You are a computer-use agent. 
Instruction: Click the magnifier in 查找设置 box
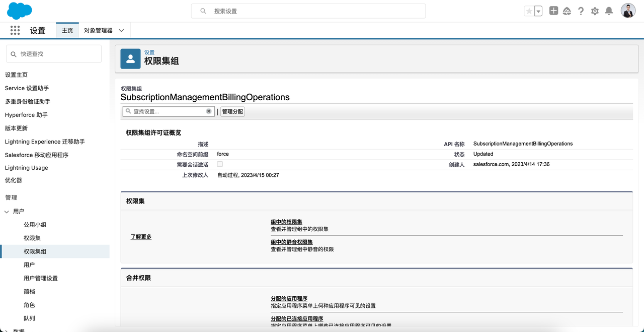[x=128, y=111]
